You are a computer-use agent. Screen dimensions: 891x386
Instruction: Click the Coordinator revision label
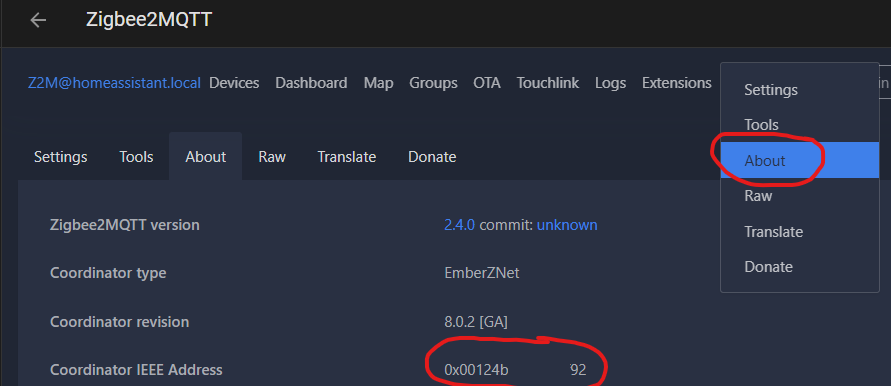coord(119,322)
